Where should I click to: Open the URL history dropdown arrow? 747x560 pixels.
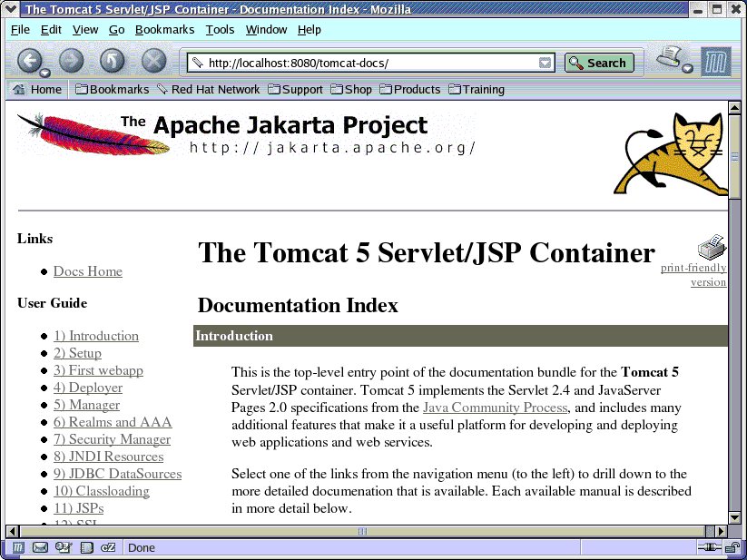coord(545,63)
